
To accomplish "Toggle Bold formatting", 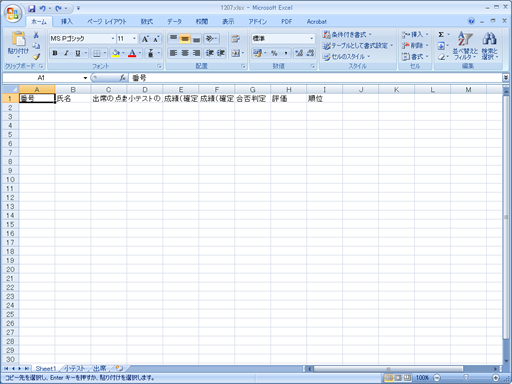I will (55, 53).
